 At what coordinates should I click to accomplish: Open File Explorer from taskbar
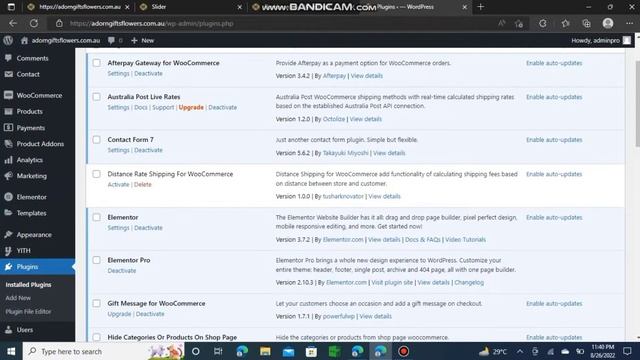(265, 351)
